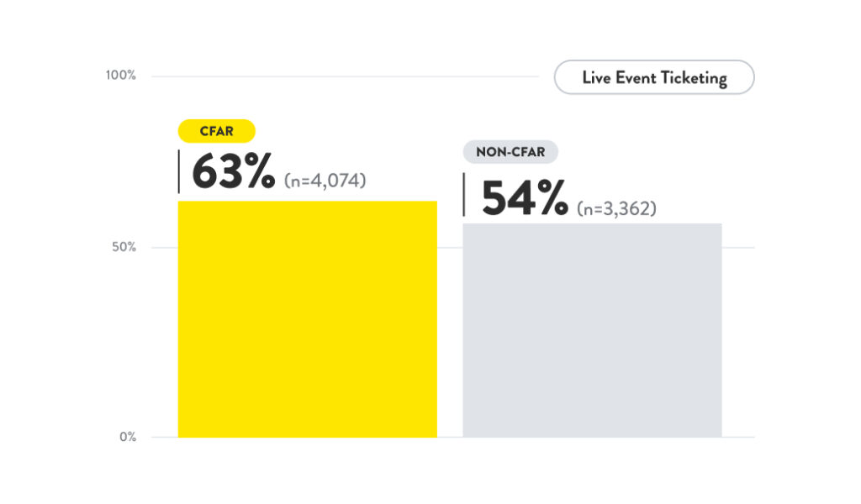Click the 50% gridline right of gray bar

(738, 248)
